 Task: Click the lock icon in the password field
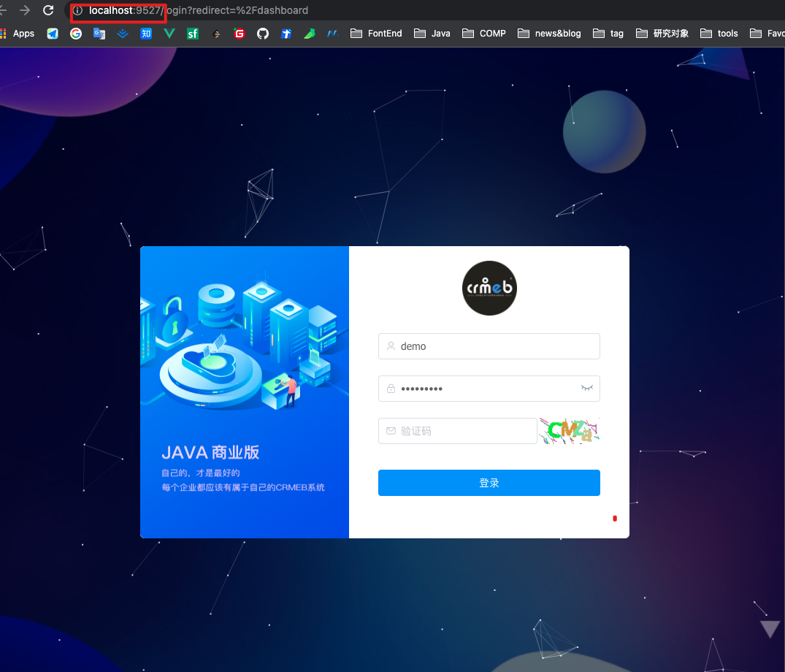(x=391, y=389)
